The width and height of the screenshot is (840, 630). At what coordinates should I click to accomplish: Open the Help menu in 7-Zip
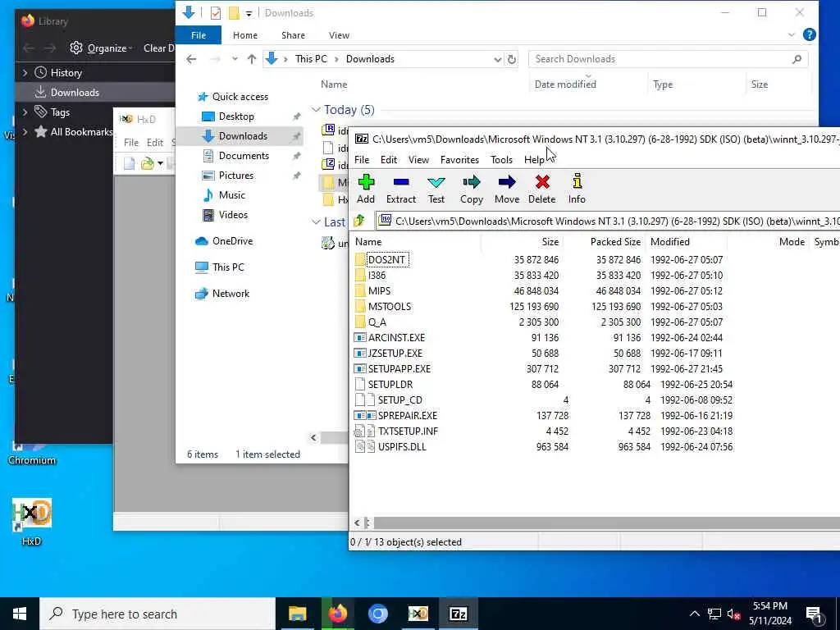pyautogui.click(x=534, y=160)
